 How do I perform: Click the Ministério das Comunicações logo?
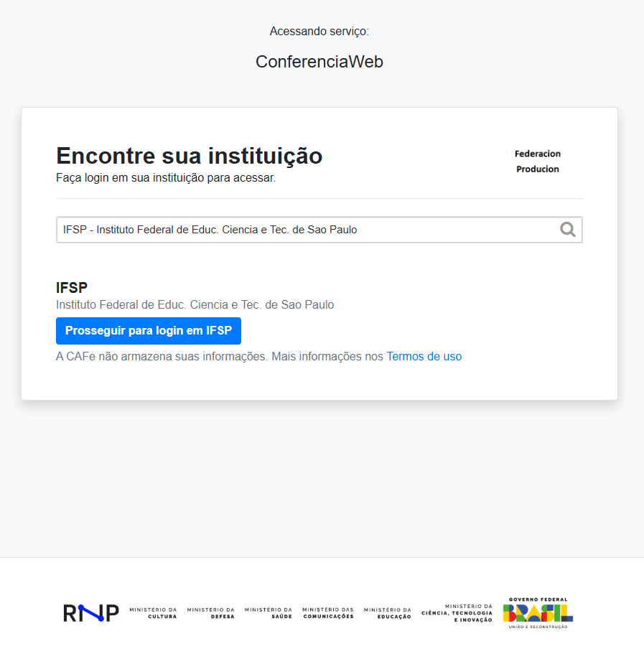(x=328, y=612)
